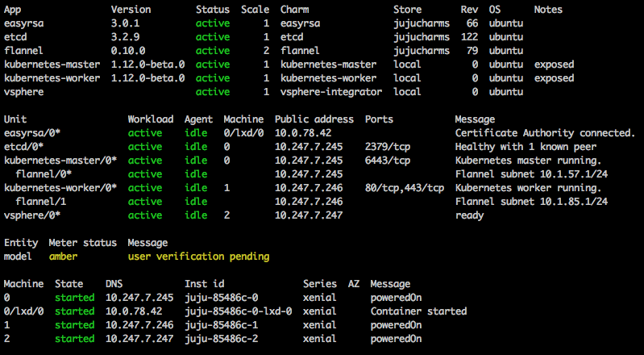The width and height of the screenshot is (644, 355).
Task: Click the 'Inst id' column header
Action: pyautogui.click(x=204, y=284)
